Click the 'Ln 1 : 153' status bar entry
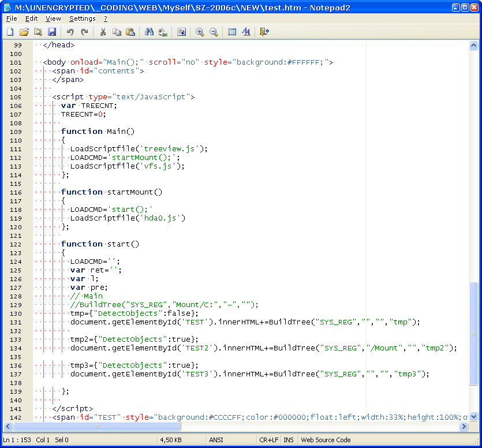 tap(17, 440)
